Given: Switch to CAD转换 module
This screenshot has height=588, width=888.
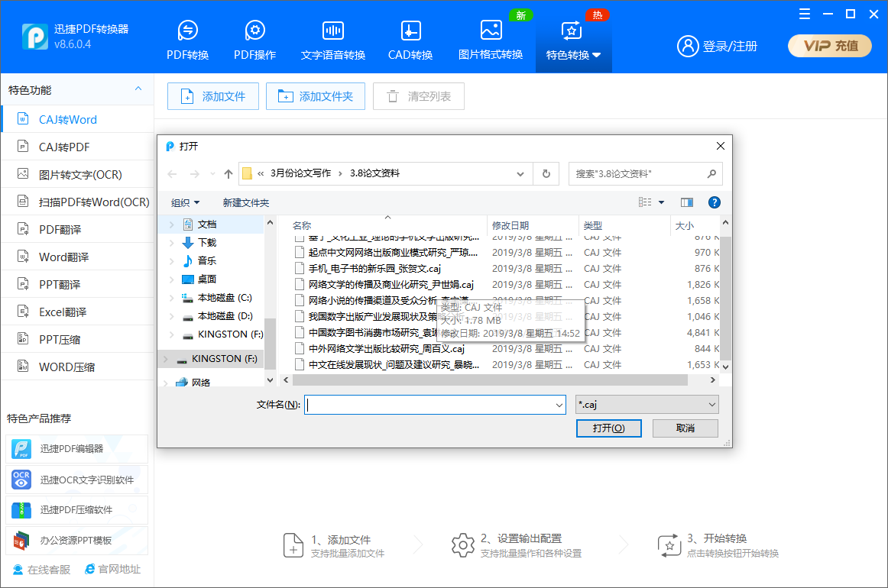Looking at the screenshot, I should click(x=410, y=40).
